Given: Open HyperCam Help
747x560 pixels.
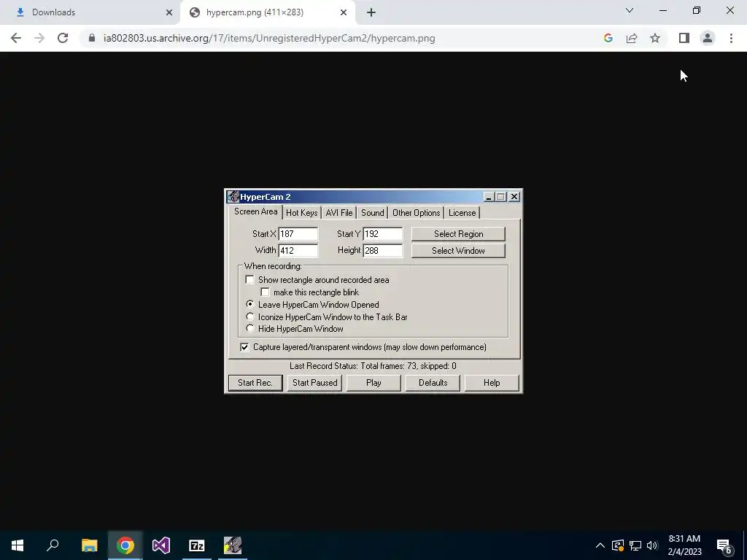Looking at the screenshot, I should coord(492,383).
